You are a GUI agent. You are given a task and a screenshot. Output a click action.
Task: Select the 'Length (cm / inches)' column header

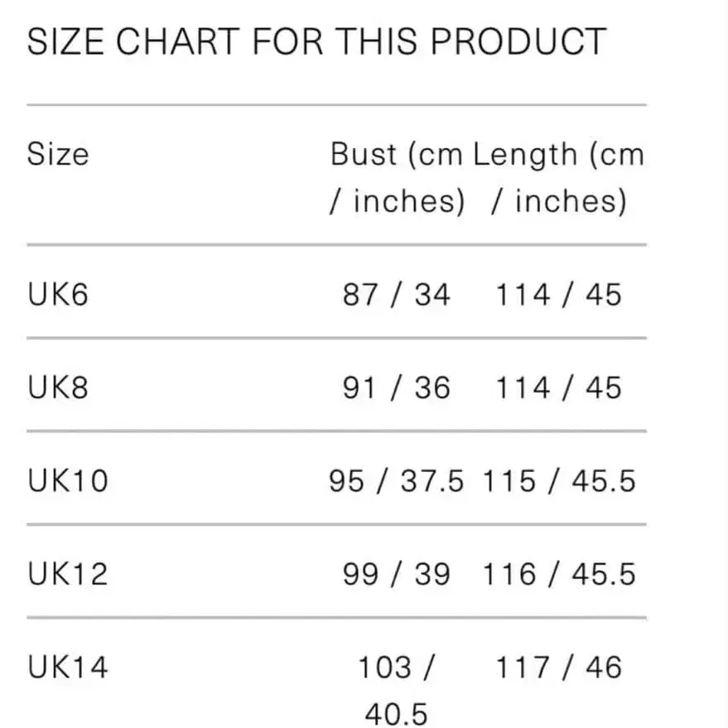[558, 177]
